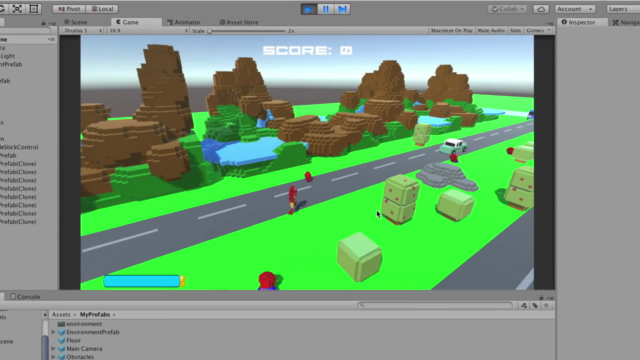
Task: Open the Display 1 dropdown
Action: [x=83, y=31]
